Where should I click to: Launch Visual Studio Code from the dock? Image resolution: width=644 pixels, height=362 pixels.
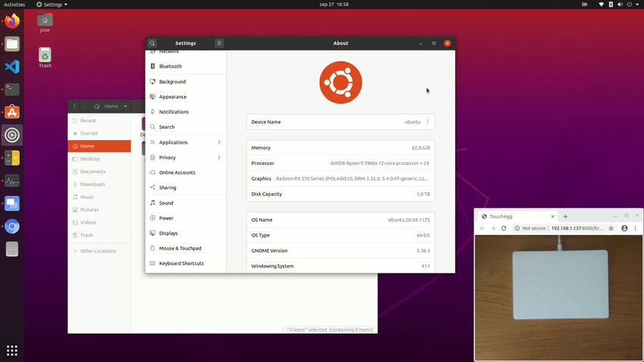[x=12, y=67]
